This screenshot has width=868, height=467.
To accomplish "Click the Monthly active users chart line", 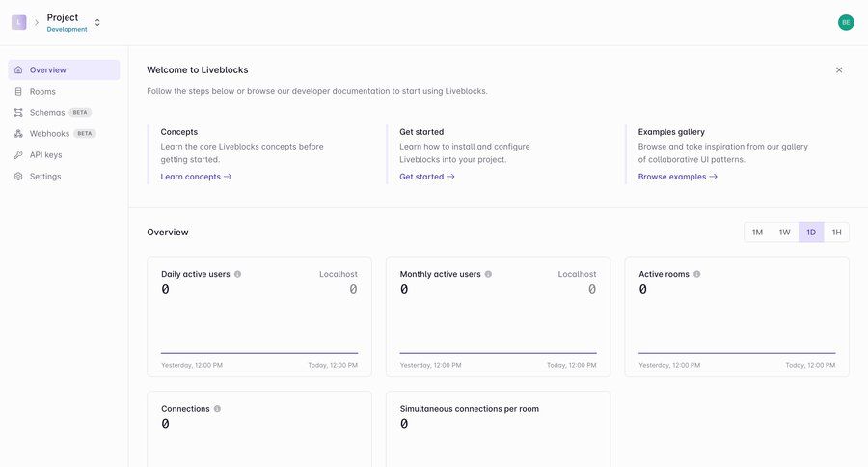I will [x=499, y=353].
